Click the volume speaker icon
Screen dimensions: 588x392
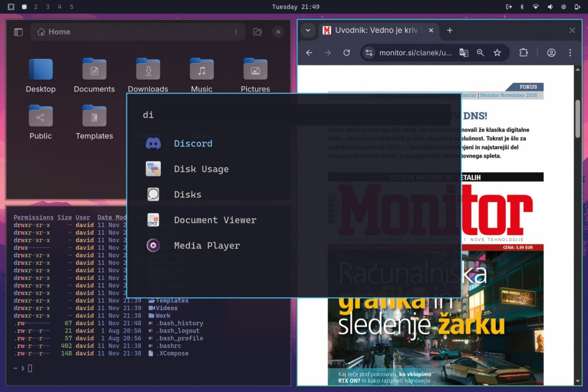[550, 7]
